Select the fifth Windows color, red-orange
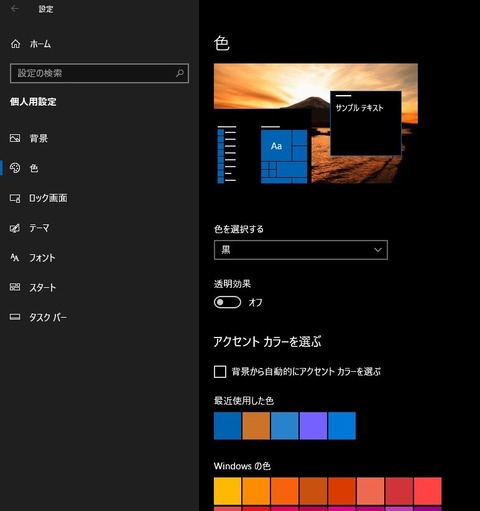 [342, 491]
